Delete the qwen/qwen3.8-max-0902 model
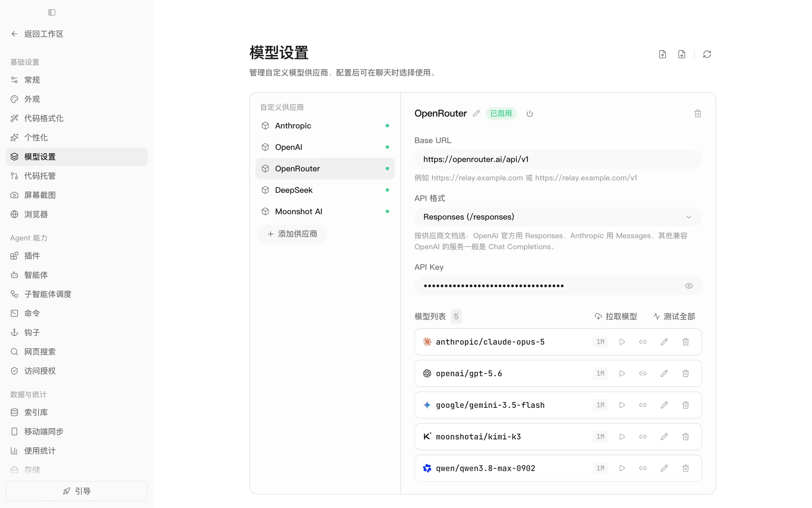The image size is (812, 508). 685,468
